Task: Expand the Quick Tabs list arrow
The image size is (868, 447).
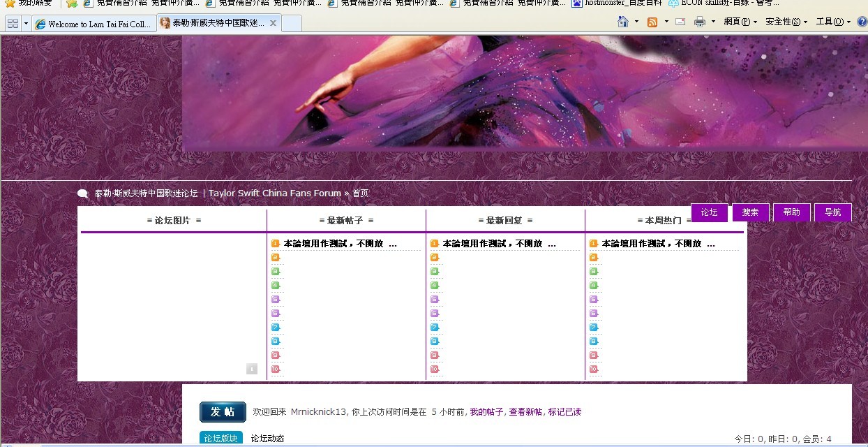Action: click(26, 23)
